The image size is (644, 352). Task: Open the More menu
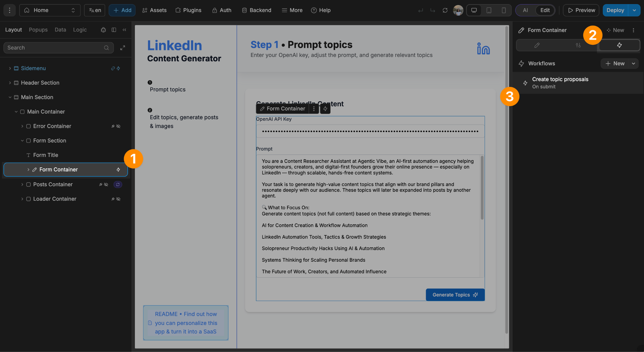click(292, 10)
